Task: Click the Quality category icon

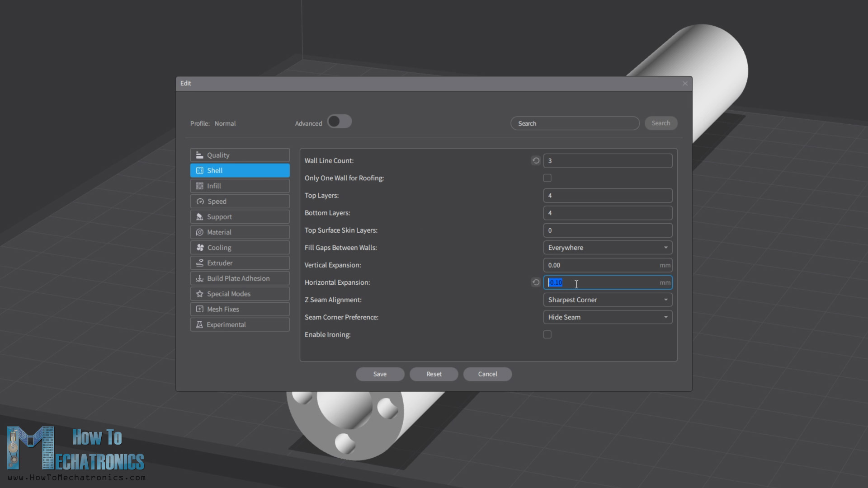Action: pyautogui.click(x=199, y=155)
